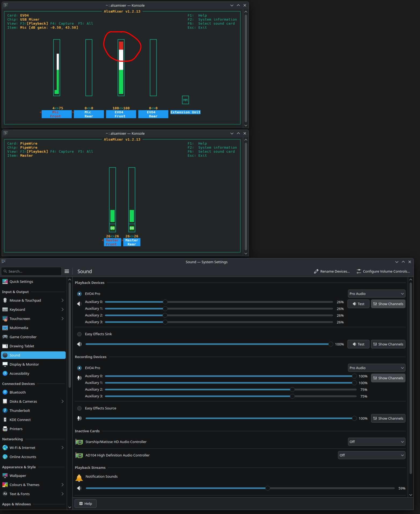Open Accessibility settings
Image resolution: width=420 pixels, height=514 pixels.
point(33,373)
